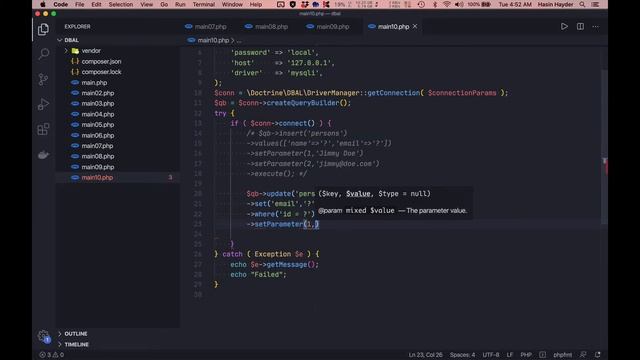The image size is (640, 360).
Task: Click the phpfmt status bar item
Action: (562, 355)
